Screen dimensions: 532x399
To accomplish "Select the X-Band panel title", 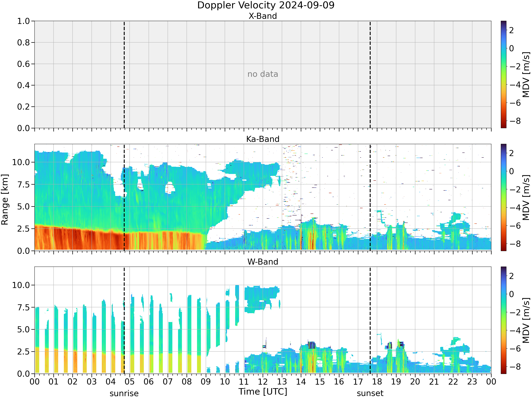I will [263, 16].
